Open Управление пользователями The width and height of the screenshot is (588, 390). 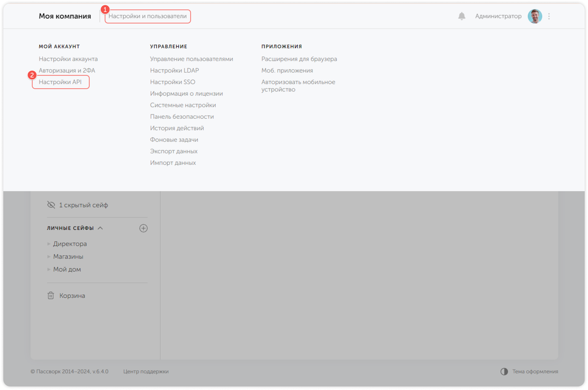tap(192, 59)
